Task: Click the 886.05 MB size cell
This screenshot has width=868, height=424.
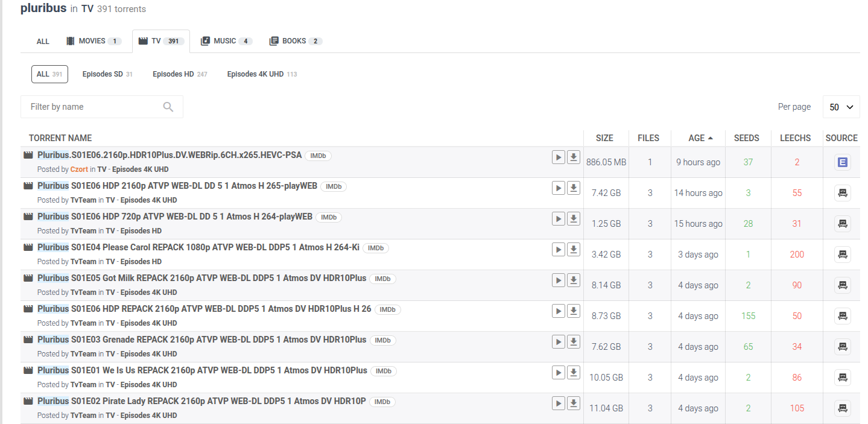Action: point(606,162)
